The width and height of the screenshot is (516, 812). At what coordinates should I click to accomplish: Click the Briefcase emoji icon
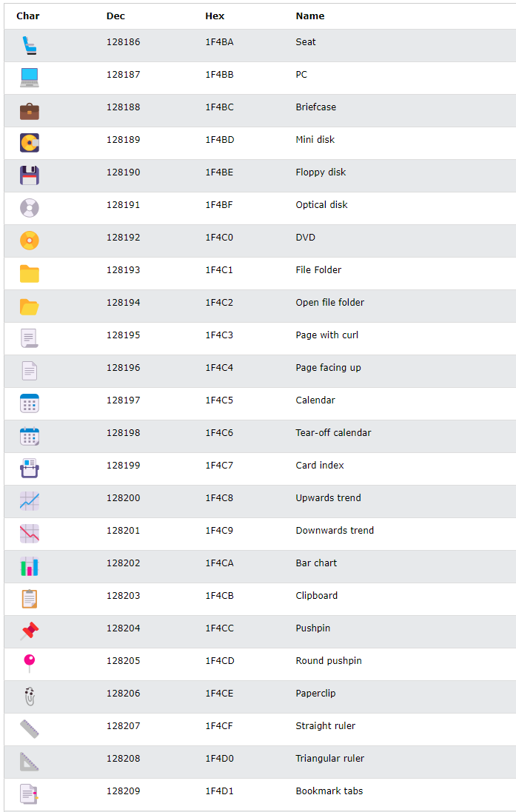point(30,111)
